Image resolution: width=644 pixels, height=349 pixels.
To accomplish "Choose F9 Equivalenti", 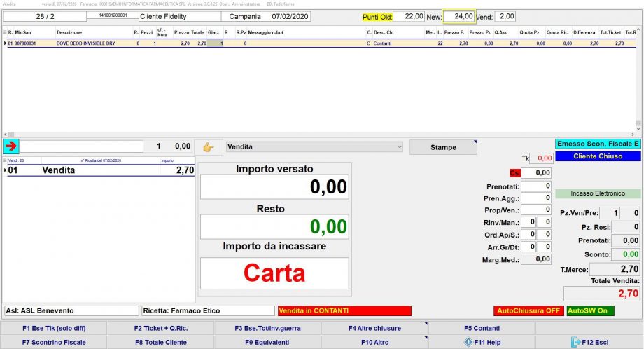I will (267, 342).
